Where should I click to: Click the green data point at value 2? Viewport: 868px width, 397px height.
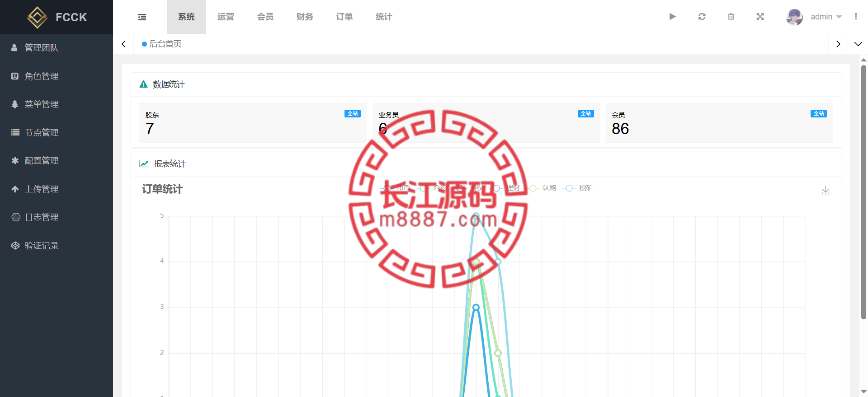click(x=498, y=353)
